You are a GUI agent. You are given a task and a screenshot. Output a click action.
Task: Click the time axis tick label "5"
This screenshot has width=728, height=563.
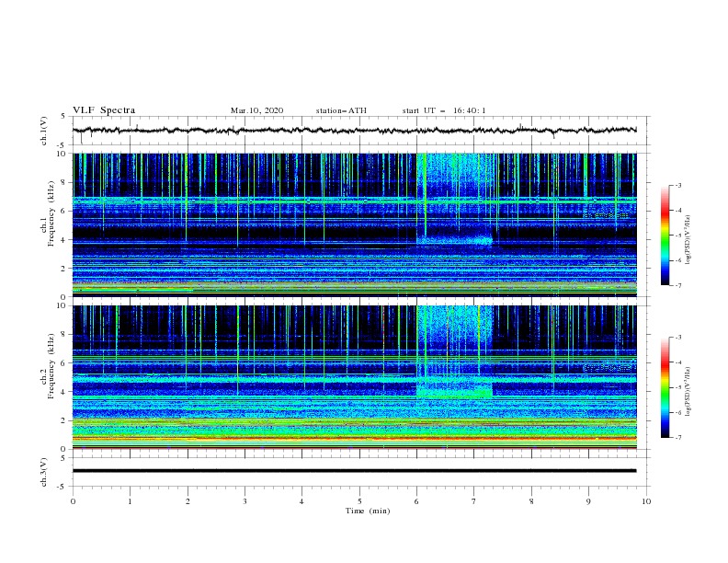tap(359, 501)
